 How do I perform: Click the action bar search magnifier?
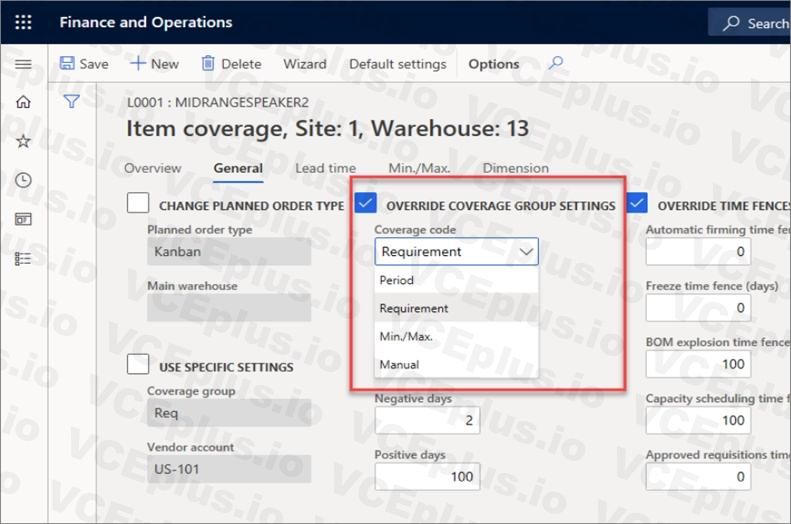pos(555,64)
